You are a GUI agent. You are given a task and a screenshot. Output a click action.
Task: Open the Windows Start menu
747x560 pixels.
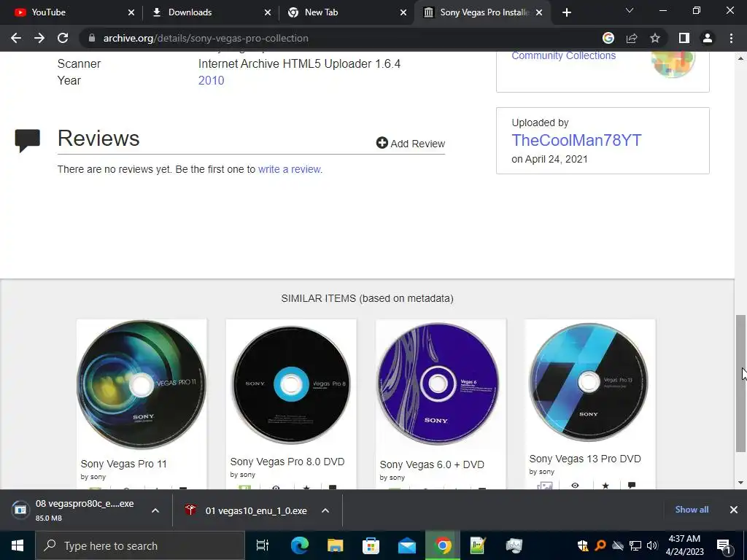[18, 545]
